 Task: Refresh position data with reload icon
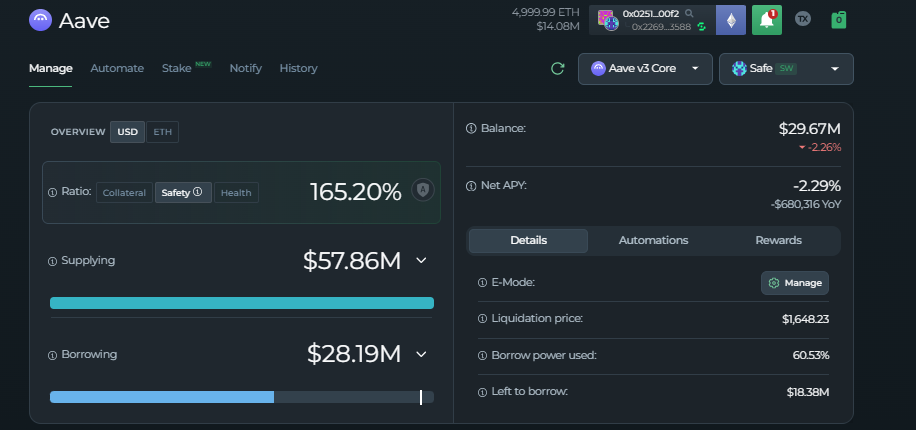coord(558,69)
